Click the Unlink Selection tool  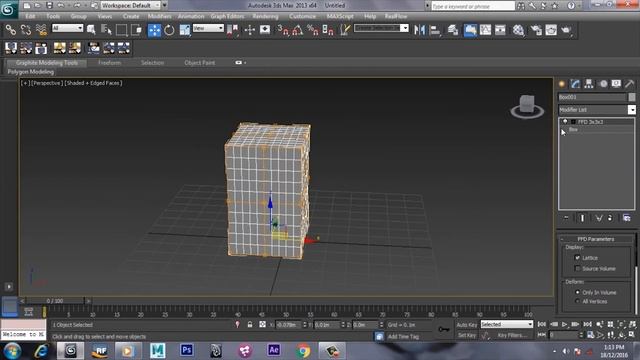pos(26,30)
